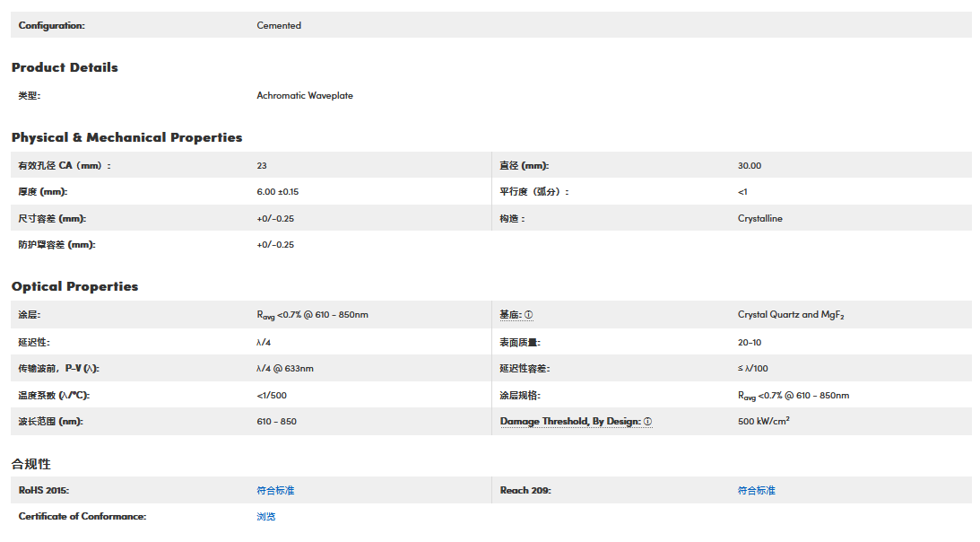Select the λ/4 @ 633nm value
The image size is (980, 542).
tap(285, 369)
